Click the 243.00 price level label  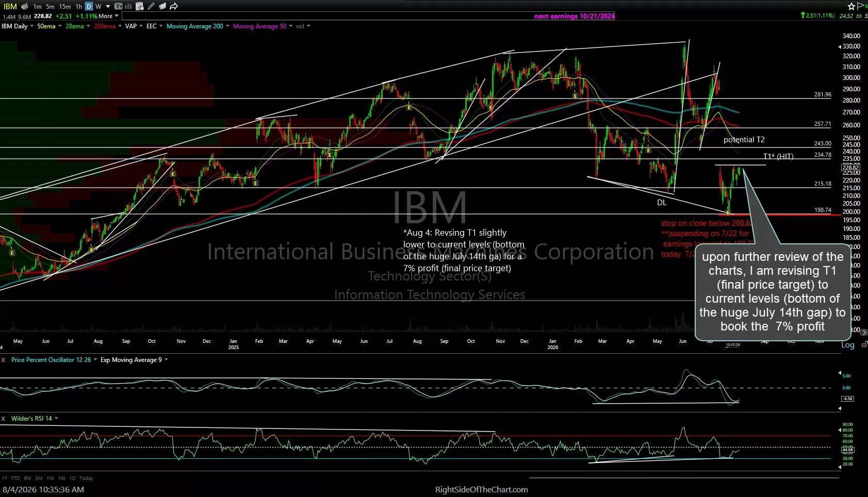[823, 143]
